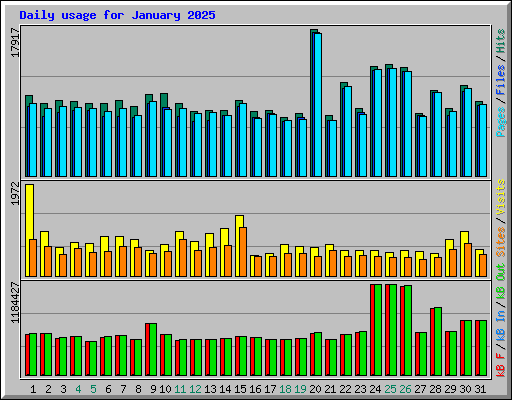Click the 'Daily usage for January 2025' title
This screenshot has height=400, width=512.
pos(117,15)
